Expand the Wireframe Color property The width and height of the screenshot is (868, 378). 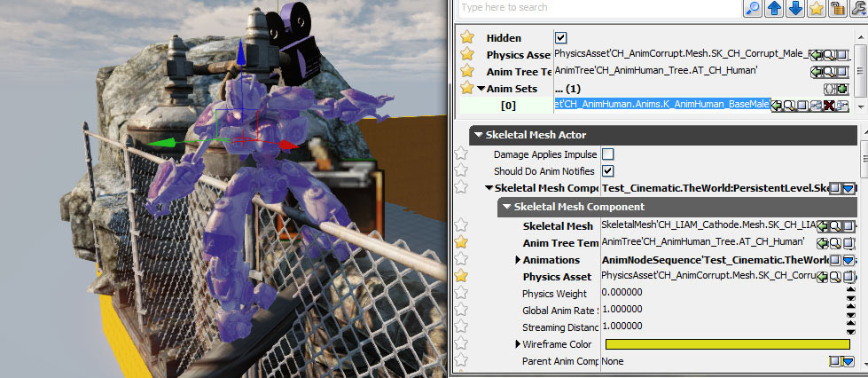(518, 344)
